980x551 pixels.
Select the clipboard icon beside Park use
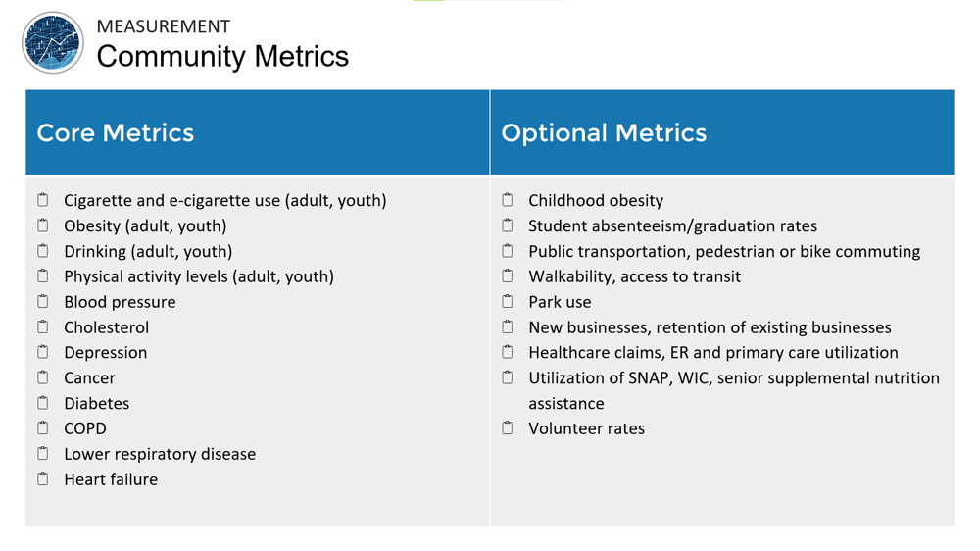tap(508, 301)
